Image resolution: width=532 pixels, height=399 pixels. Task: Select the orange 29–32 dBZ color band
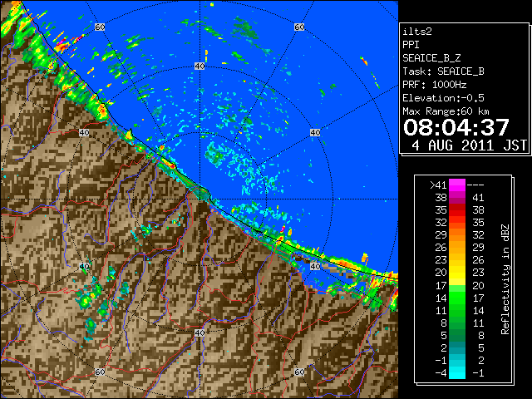click(x=457, y=235)
